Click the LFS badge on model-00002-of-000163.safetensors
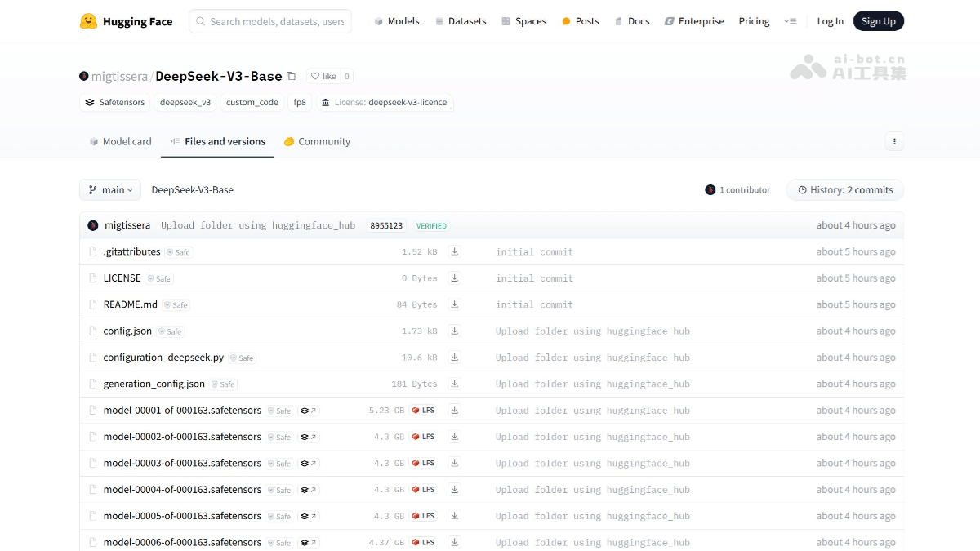Image resolution: width=980 pixels, height=551 pixels. click(x=423, y=437)
